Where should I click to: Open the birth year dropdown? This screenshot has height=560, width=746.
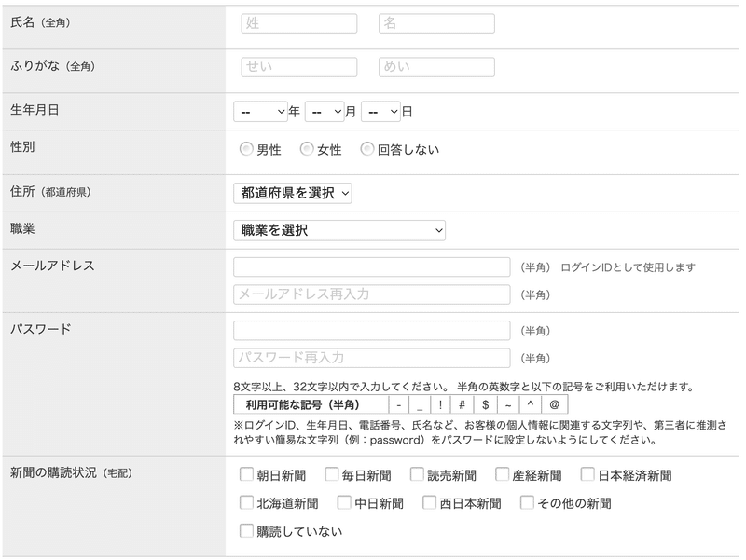pos(260,112)
